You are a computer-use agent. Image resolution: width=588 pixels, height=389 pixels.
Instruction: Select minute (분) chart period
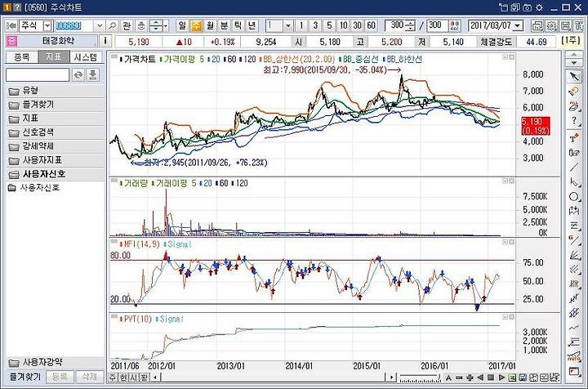click(224, 26)
